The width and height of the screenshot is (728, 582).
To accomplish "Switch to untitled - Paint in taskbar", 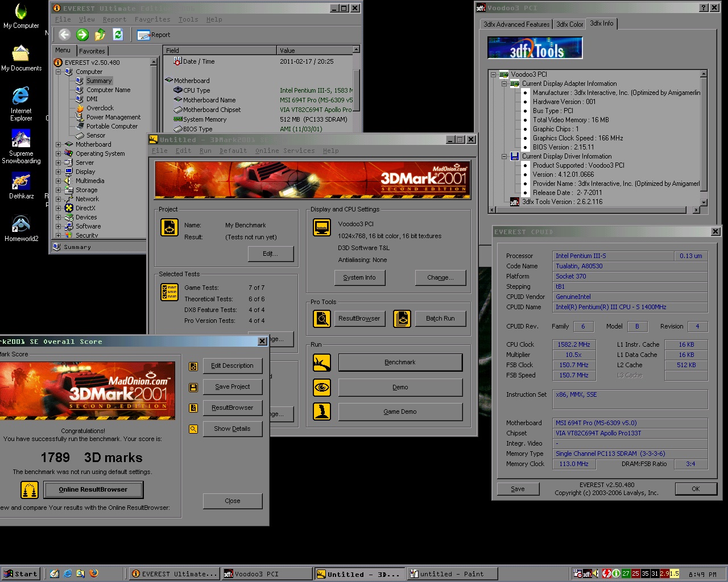I will click(x=452, y=573).
